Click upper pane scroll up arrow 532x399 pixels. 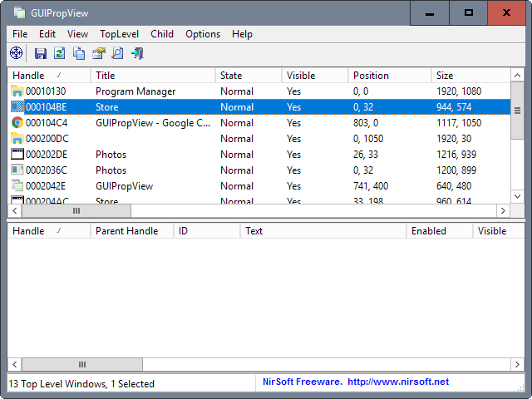517,76
